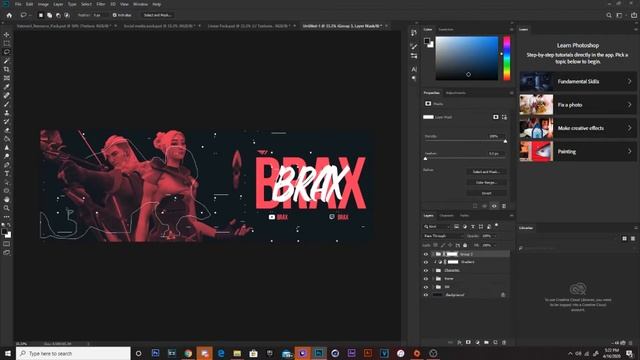Viewport: 640px width, 360px height.
Task: Select the Crop tool
Action: point(7,69)
